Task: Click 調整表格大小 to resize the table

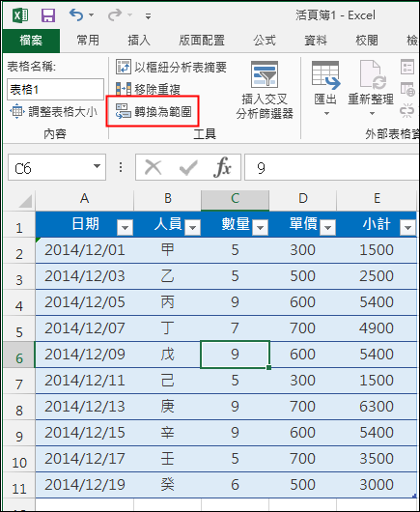Action: tap(54, 112)
